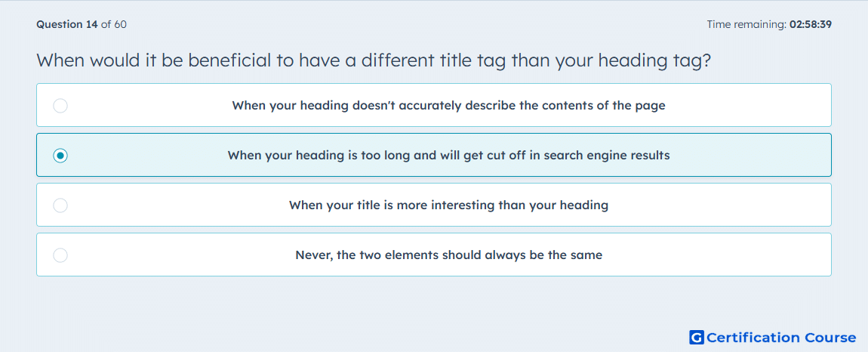Image resolution: width=868 pixels, height=352 pixels.
Task: Click answer text "When your heading doesn't accurately describe"
Action: 448,105
